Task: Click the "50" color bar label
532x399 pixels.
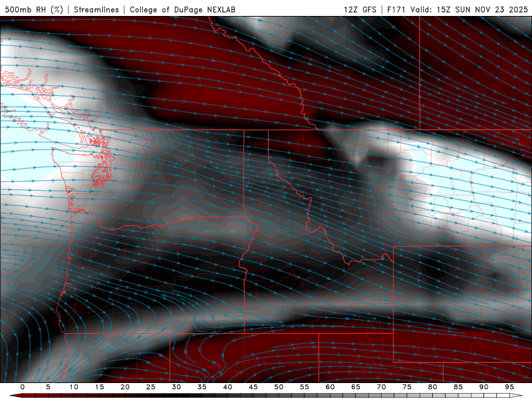Action: point(279,387)
